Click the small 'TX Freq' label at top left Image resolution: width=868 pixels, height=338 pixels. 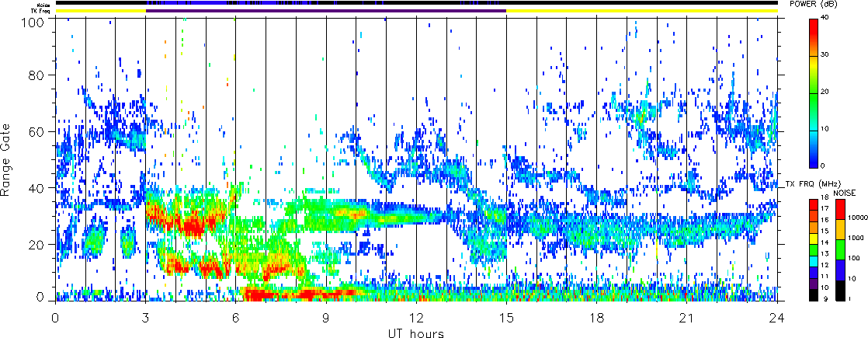tap(41, 11)
